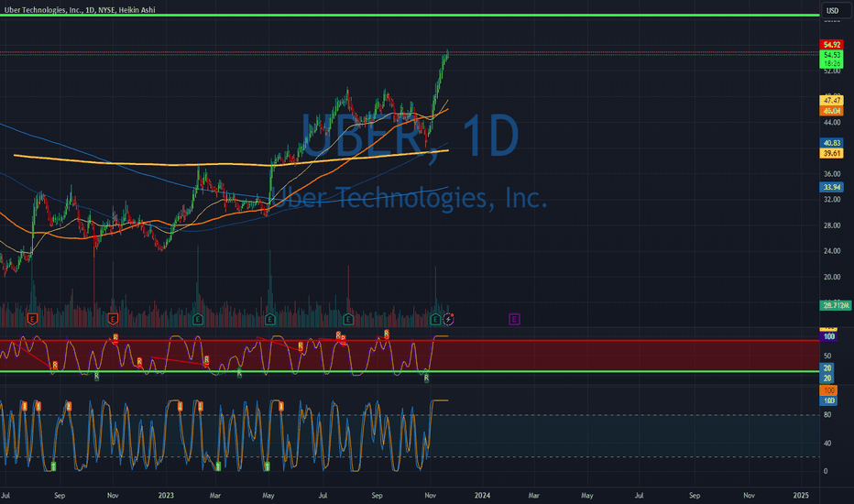854x504 pixels.
Task: Click the 0 level on stochastic scale
Action: (x=826, y=471)
